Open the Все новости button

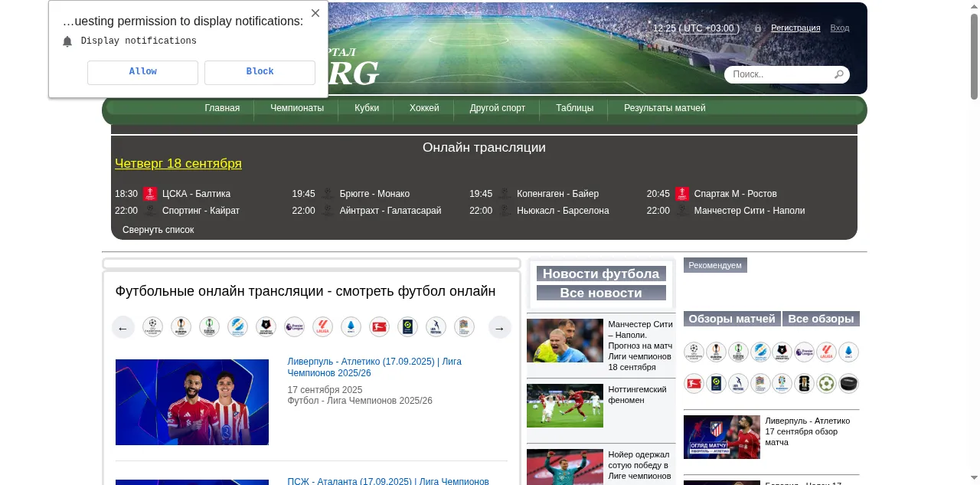tap(601, 293)
